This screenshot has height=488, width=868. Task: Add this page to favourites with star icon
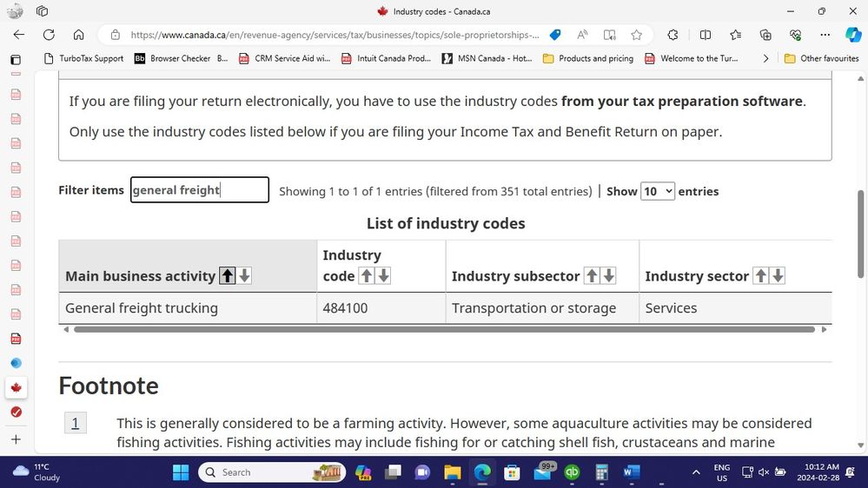[x=637, y=35]
